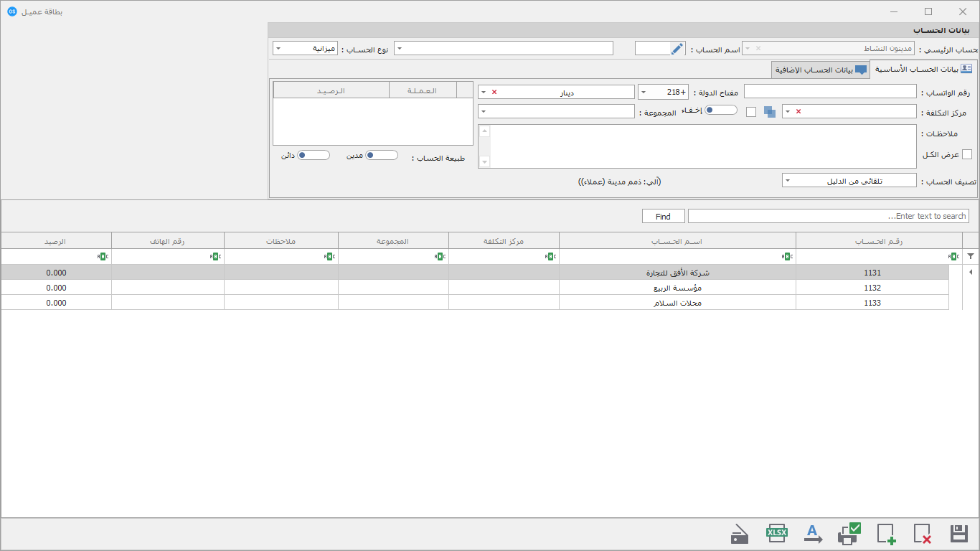Click the save floppy disk icon
The image size is (980, 551).
[959, 534]
